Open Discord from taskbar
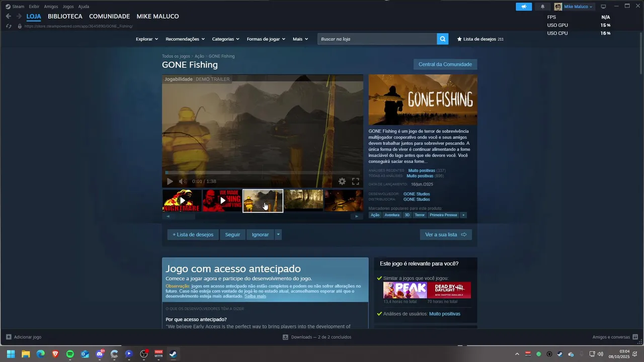Screen dimensions: 644x362 [100, 354]
